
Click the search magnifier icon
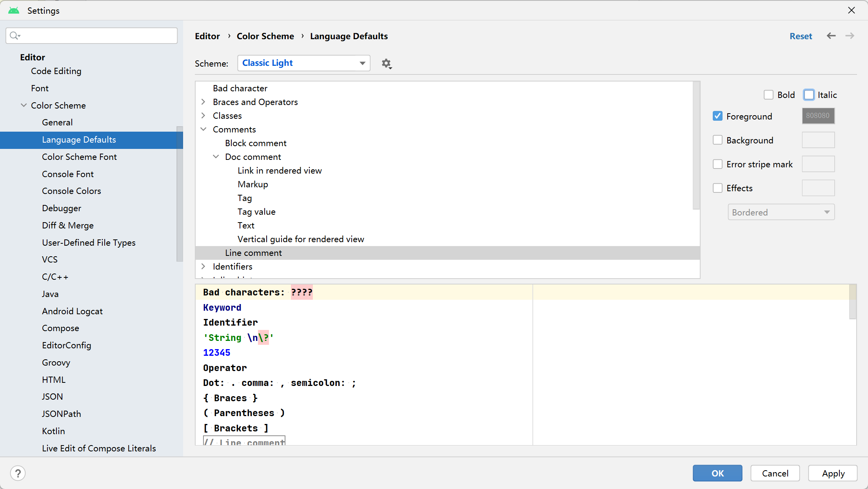click(15, 36)
